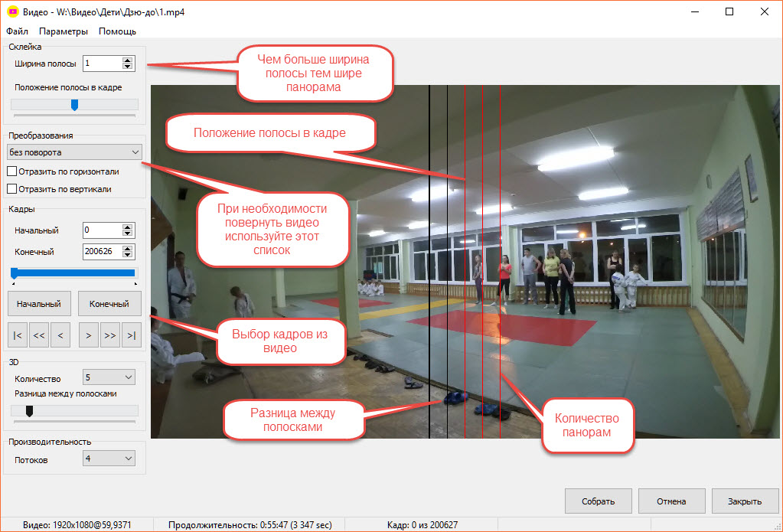
Task: Jump to last frame with >| button
Action: 132,335
